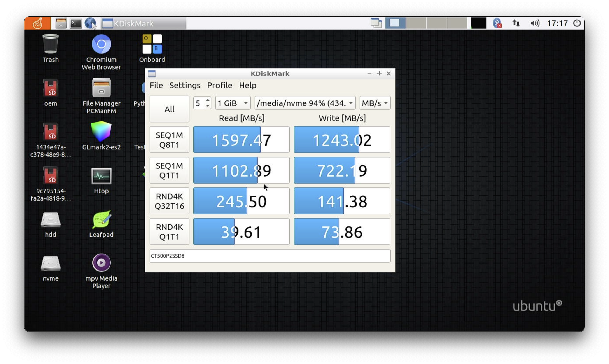Maximize the KDiskMark window
The image size is (609, 364).
[x=379, y=73]
